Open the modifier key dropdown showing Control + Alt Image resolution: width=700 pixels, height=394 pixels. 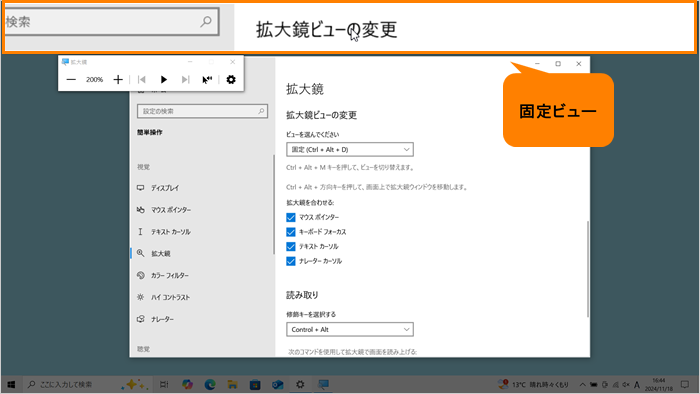pos(350,329)
